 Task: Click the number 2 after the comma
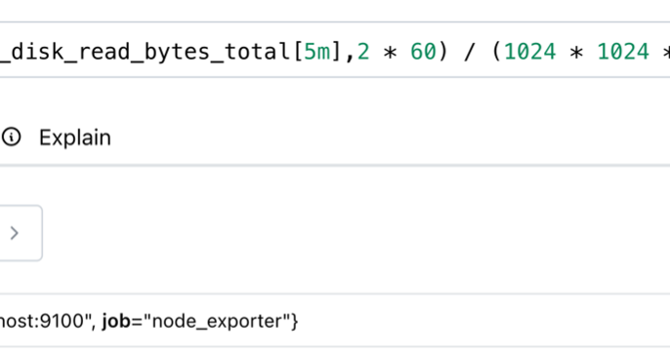point(363,52)
